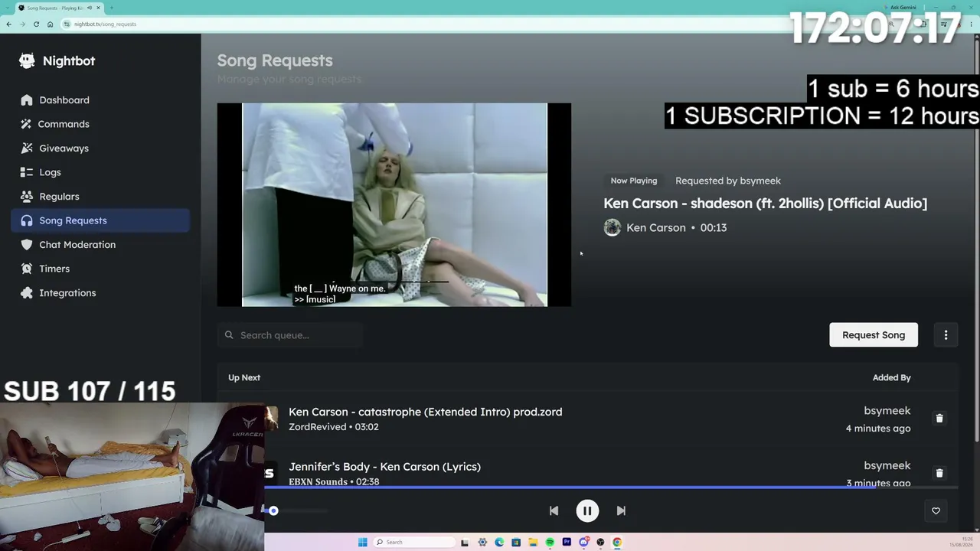Open the Regulars section
Viewport: 980px width, 551px height.
coord(100,197)
